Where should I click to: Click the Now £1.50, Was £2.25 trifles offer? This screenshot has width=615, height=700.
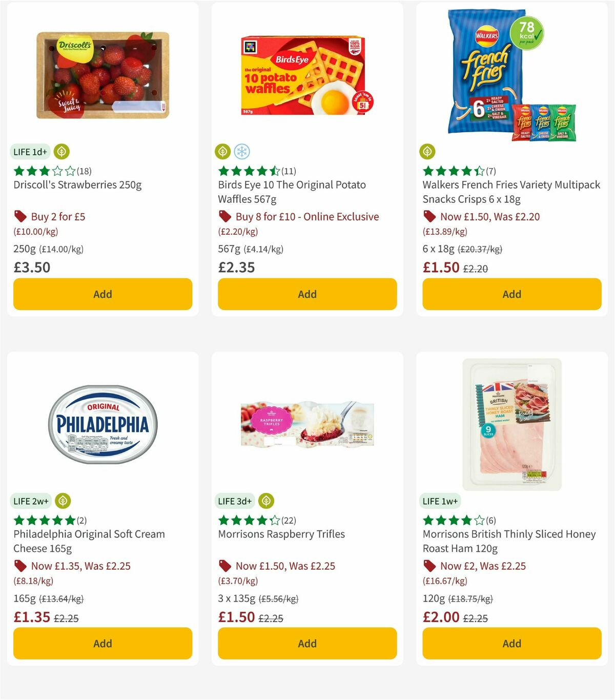284,566
